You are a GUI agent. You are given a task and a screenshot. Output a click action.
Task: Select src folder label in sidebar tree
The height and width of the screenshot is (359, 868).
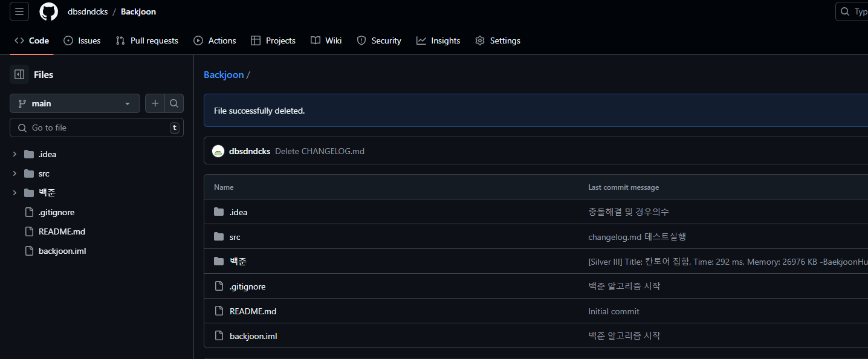pos(44,173)
